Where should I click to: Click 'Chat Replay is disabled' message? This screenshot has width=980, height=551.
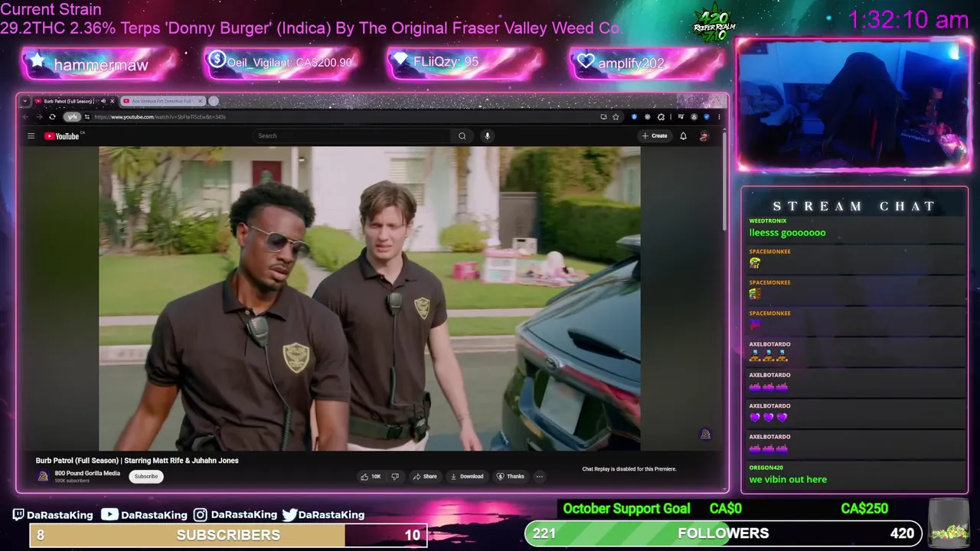[629, 469]
